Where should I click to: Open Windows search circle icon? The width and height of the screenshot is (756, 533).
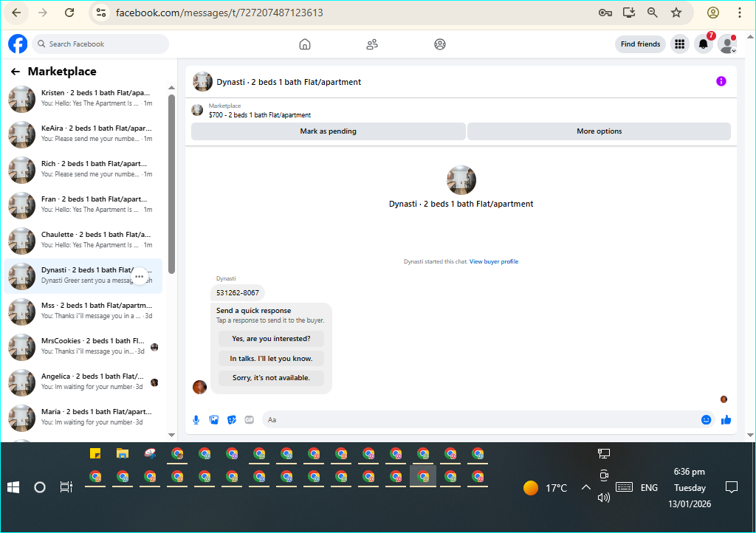[40, 488]
